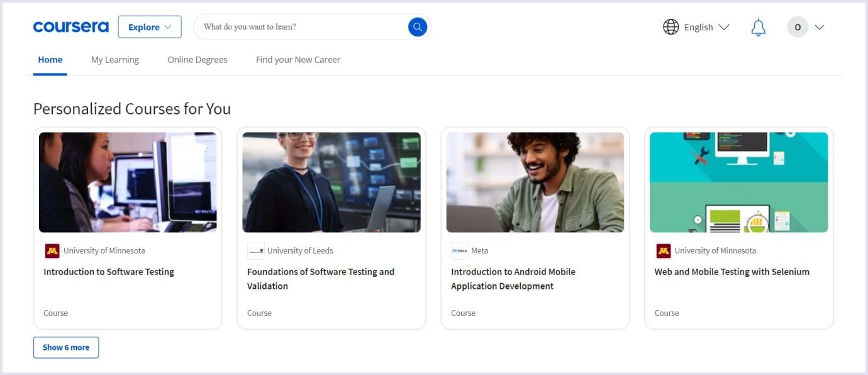Click the Selenium course thumbnail image
Image resolution: width=868 pixels, height=375 pixels.
739,182
